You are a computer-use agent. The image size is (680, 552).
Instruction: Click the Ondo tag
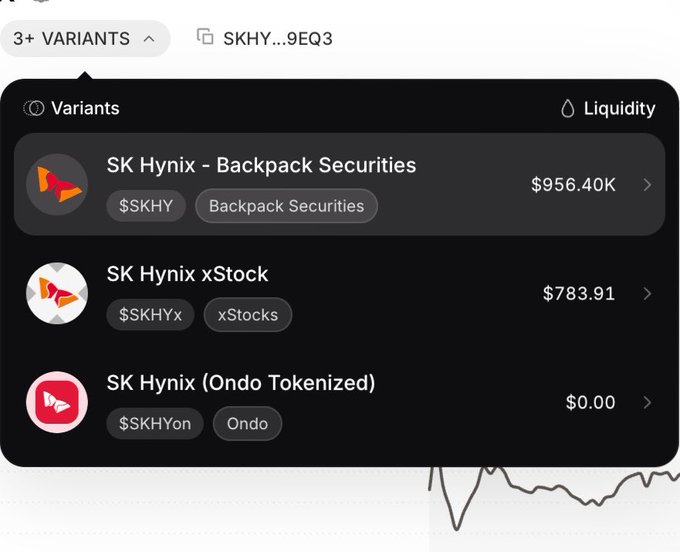[247, 424]
